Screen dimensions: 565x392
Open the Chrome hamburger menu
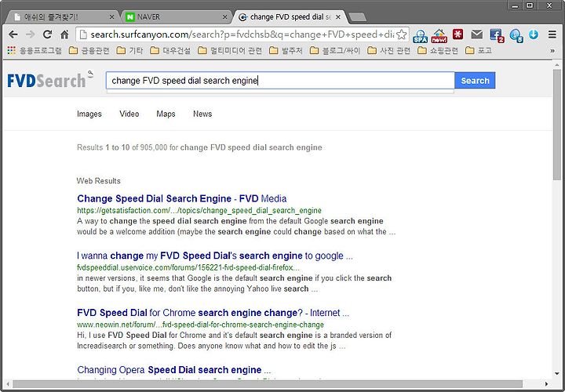[552, 34]
